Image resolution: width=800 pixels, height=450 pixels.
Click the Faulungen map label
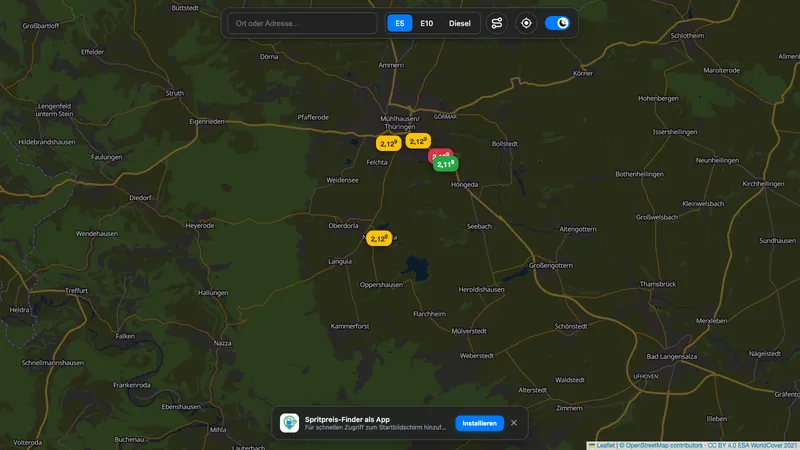[107, 157]
